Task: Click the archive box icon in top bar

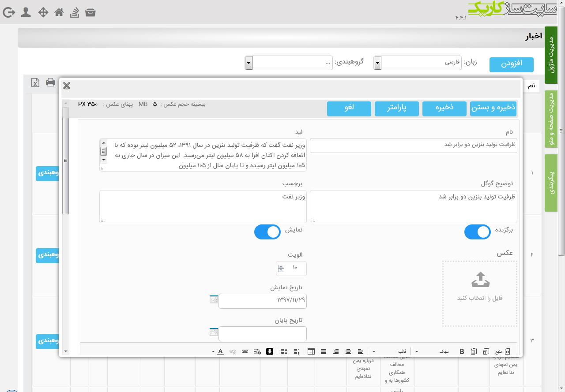Action: (90, 12)
